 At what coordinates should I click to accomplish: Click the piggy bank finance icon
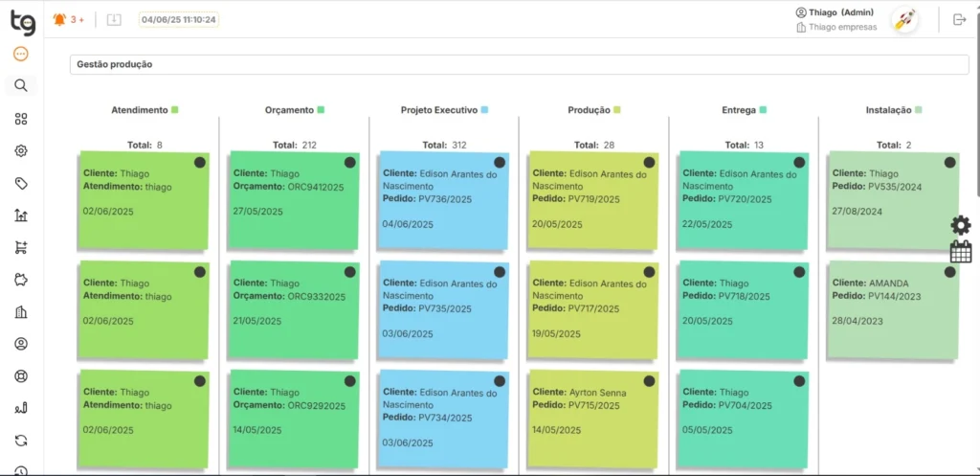21,280
